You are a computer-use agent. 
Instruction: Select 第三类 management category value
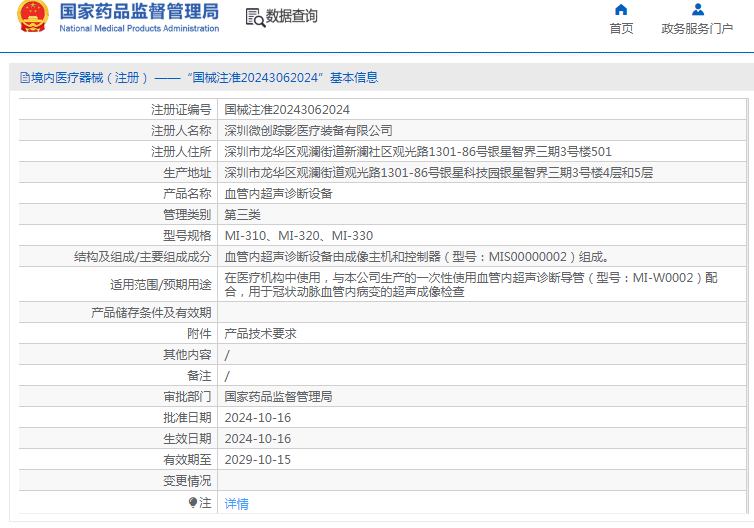(x=242, y=214)
